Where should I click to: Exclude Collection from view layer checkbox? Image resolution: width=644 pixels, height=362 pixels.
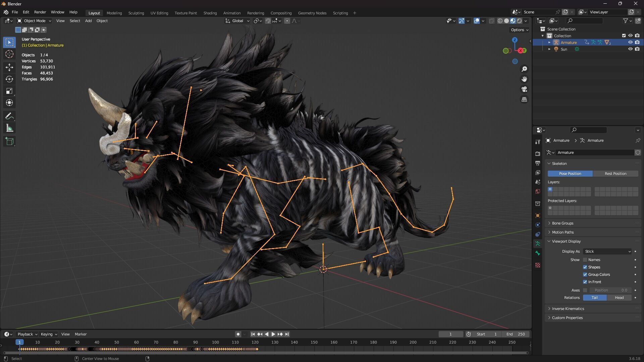[624, 36]
